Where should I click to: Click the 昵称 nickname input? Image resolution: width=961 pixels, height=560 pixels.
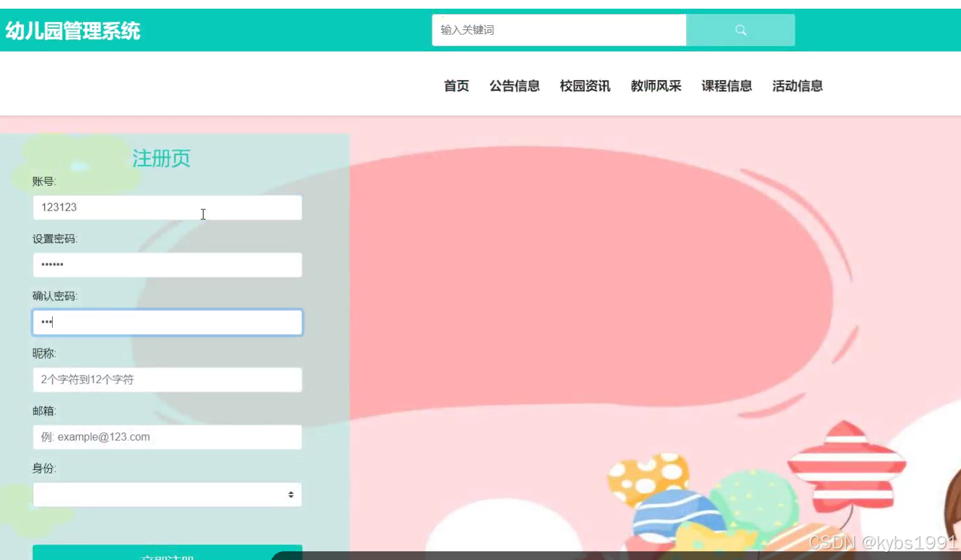pyautogui.click(x=167, y=380)
